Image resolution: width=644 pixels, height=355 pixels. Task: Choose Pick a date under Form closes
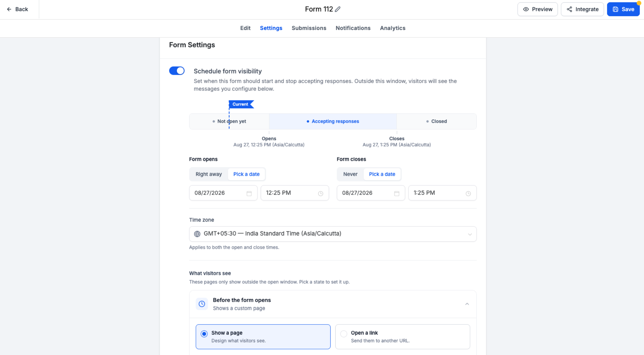(382, 174)
